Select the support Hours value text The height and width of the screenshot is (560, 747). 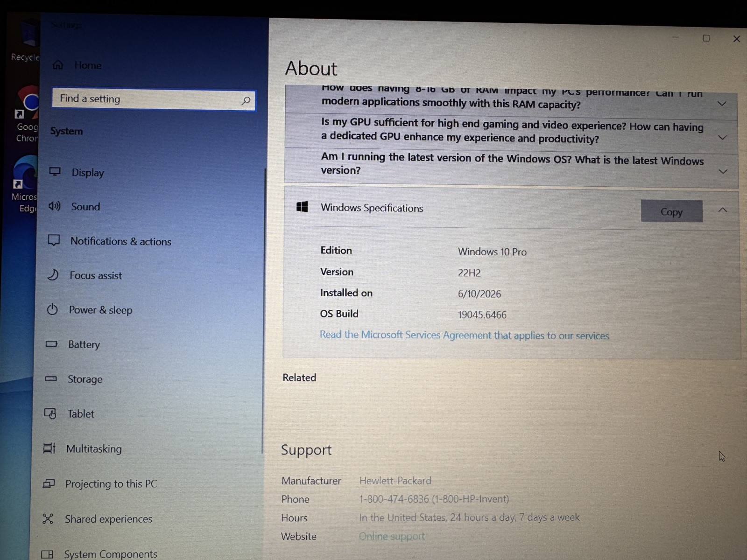tap(469, 518)
